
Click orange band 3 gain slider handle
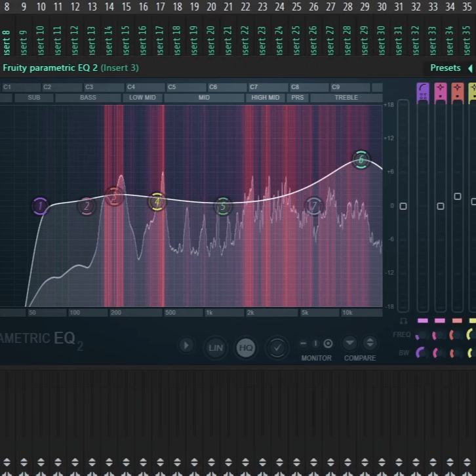(458, 197)
